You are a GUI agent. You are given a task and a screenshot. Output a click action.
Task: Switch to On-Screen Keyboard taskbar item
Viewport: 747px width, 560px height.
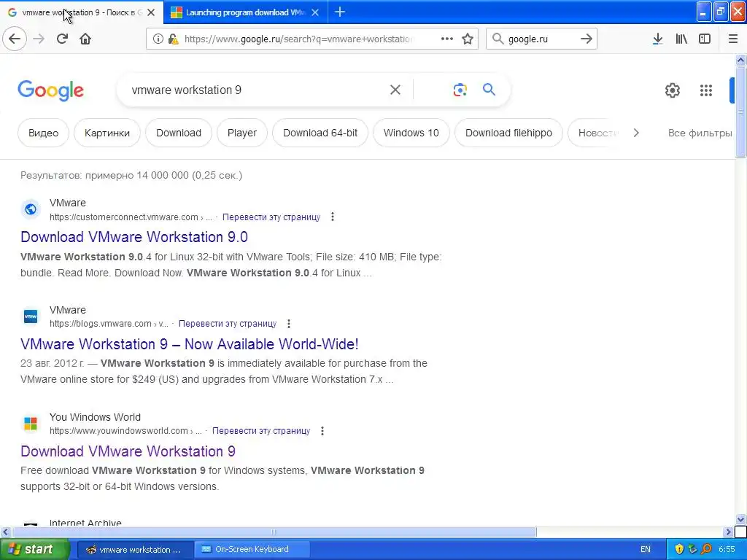252,549
